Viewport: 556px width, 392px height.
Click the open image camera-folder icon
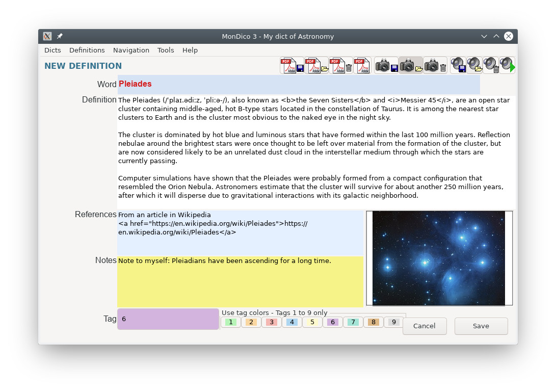(x=411, y=66)
